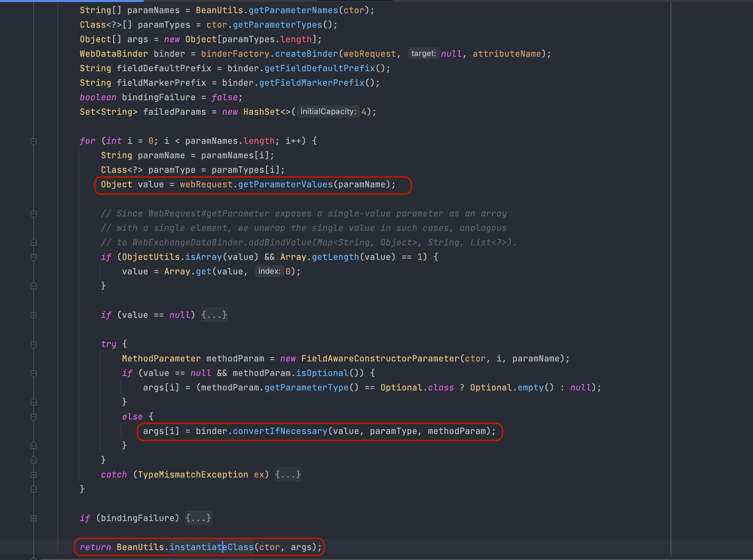Click the try block closing fold-end marker
Screen dimensions: 753x560
pyautogui.click(x=34, y=460)
